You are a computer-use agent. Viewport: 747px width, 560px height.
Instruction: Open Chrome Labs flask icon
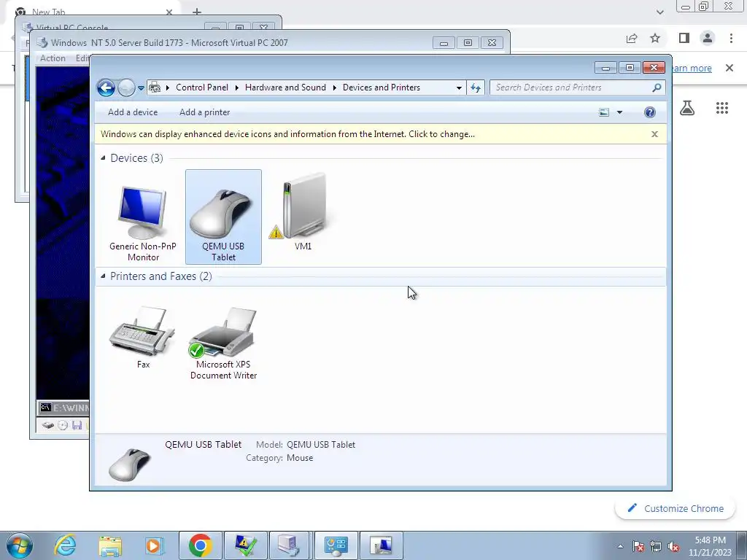pos(687,108)
